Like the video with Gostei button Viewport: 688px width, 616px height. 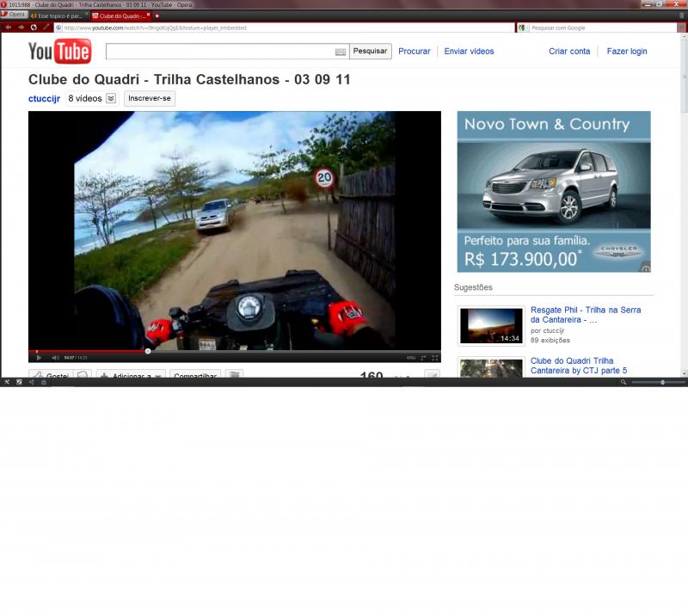tap(51, 374)
